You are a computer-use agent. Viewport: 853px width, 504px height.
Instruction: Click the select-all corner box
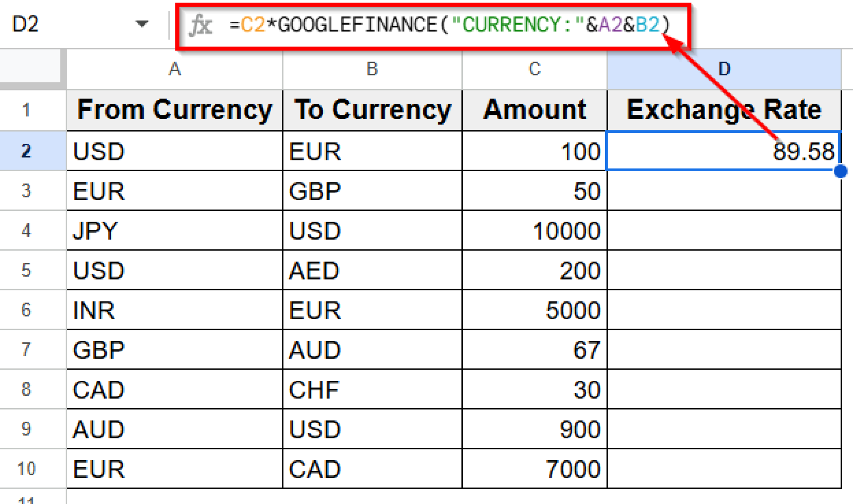coord(32,67)
